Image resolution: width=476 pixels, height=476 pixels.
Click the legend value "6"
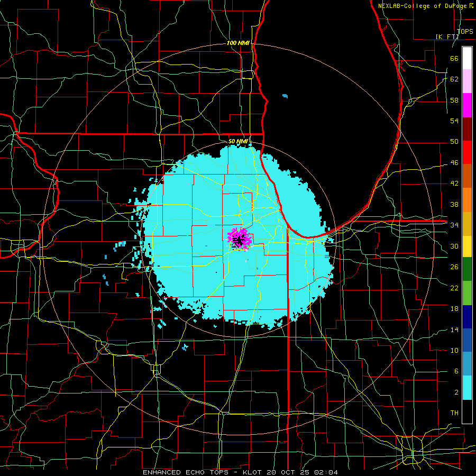pyautogui.click(x=456, y=371)
